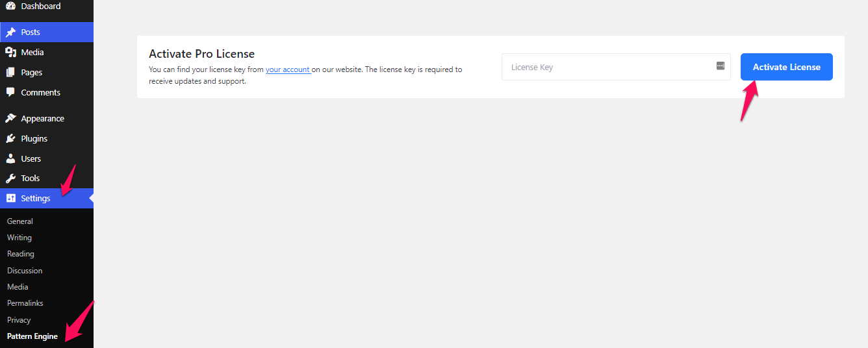The height and width of the screenshot is (348, 868).
Task: Click the Dashboard gauge icon
Action: coord(10,6)
